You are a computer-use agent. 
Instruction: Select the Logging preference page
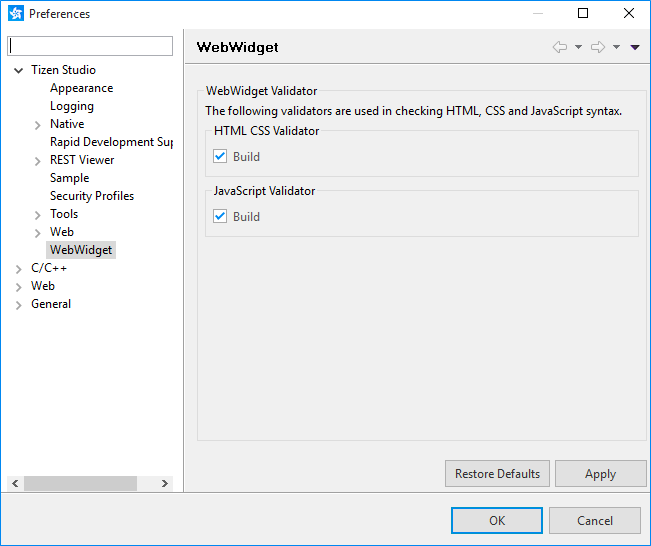click(72, 106)
